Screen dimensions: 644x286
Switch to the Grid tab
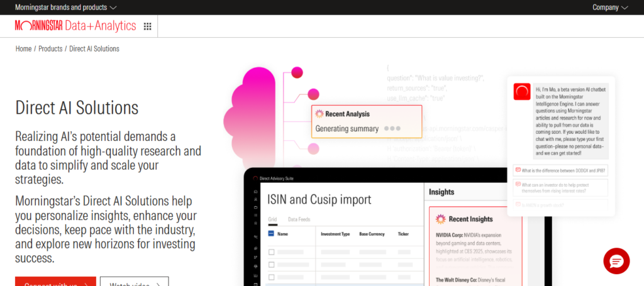pyautogui.click(x=272, y=219)
